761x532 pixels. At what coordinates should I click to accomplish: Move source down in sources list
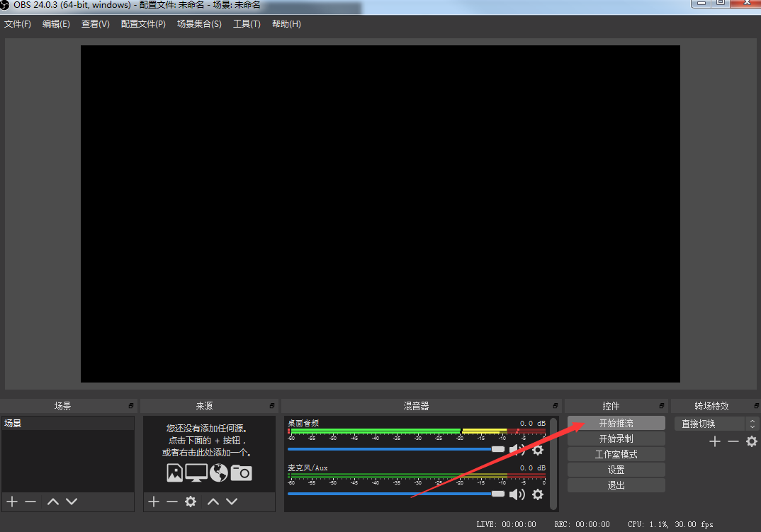coord(232,502)
